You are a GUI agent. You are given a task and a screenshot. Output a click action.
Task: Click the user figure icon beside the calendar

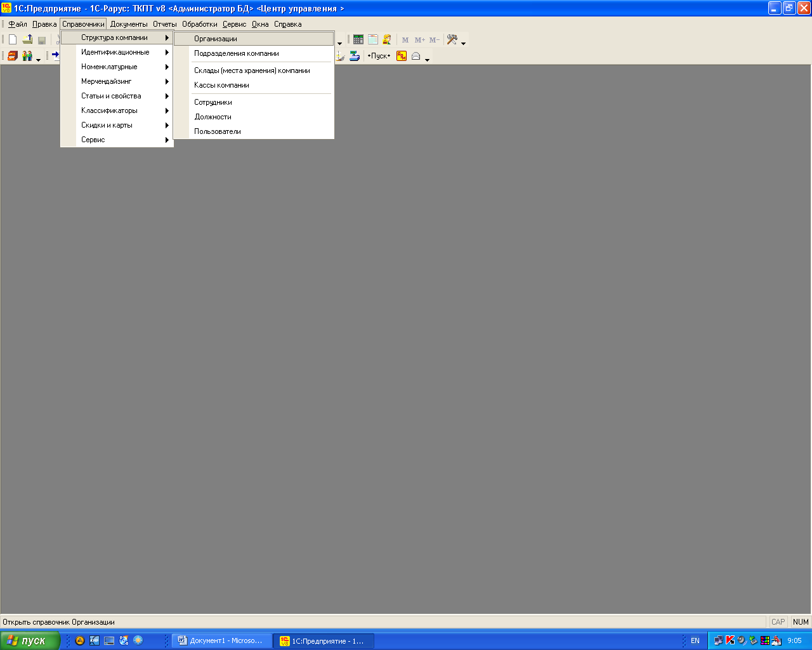point(387,39)
